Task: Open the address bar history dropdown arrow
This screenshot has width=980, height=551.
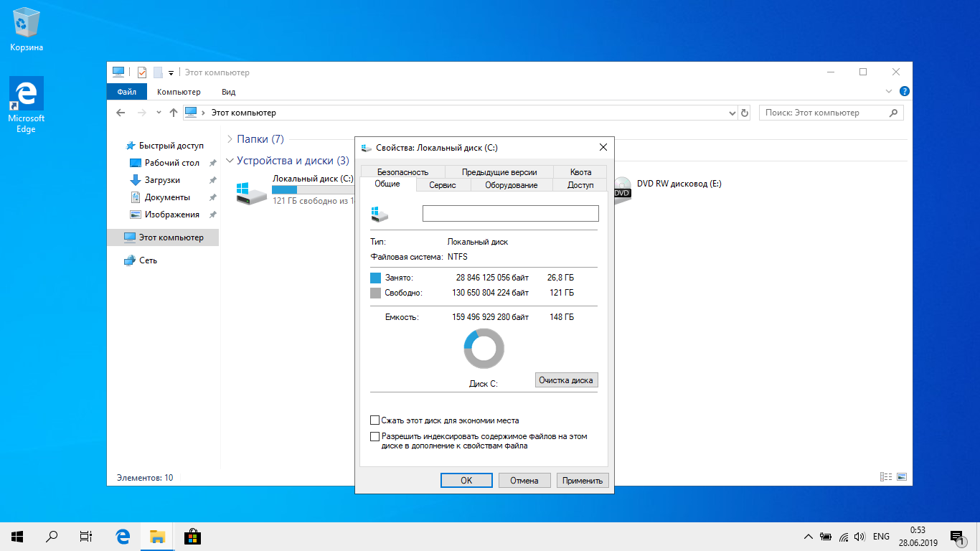Action: coord(732,113)
